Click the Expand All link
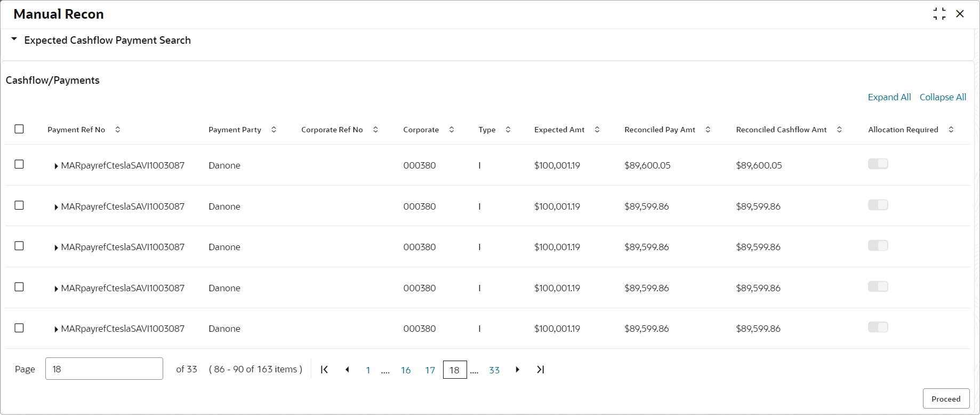Image resolution: width=980 pixels, height=415 pixels. point(889,97)
